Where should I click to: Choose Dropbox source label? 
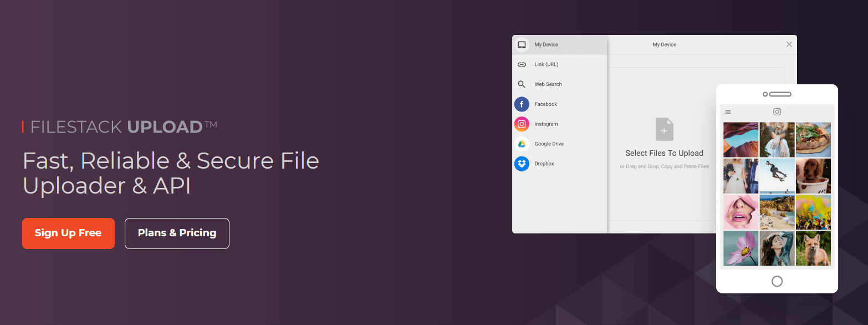[x=544, y=164]
